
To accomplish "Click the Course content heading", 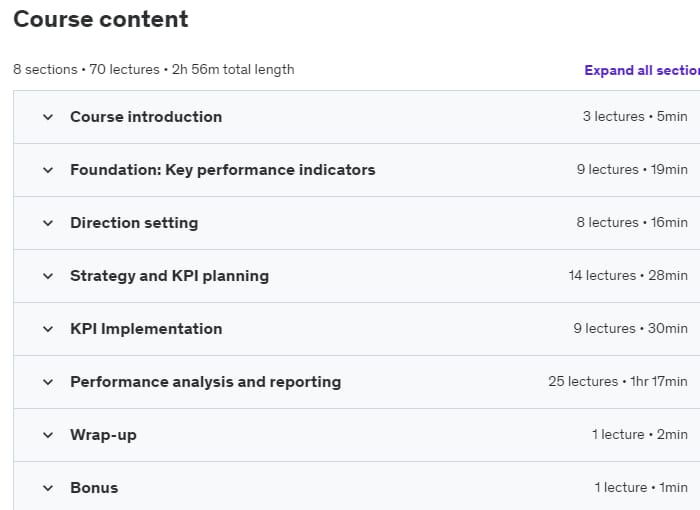I will tap(101, 19).
